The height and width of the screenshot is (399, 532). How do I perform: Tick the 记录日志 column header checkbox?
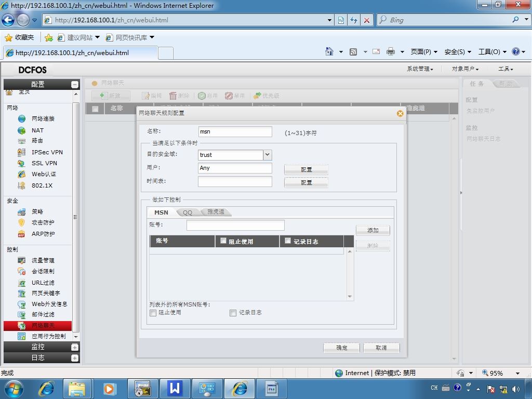point(288,241)
